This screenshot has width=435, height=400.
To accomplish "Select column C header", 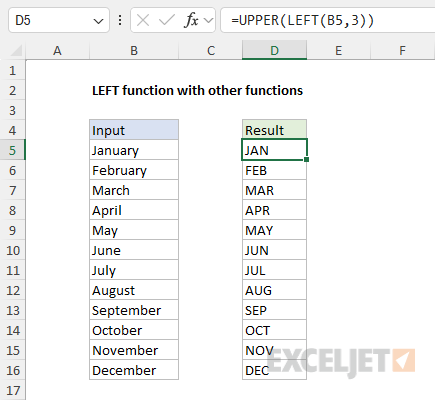I will (211, 51).
